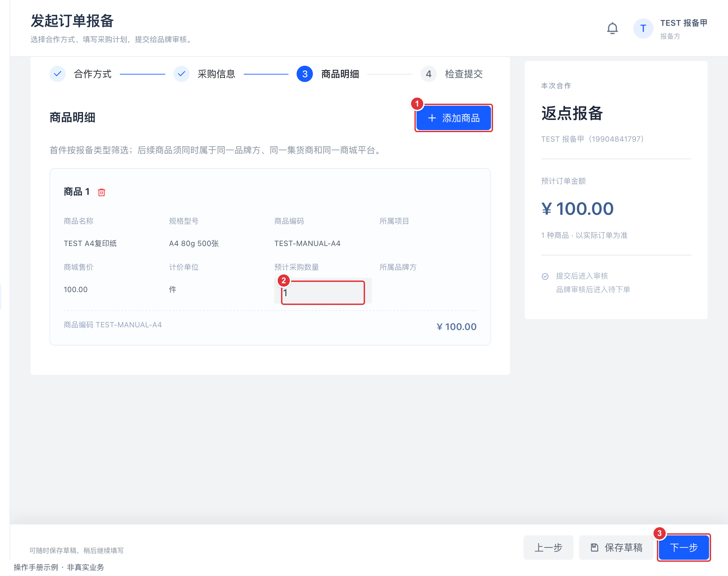This screenshot has width=728, height=576.
Task: Click the step 4 检查提交 circle
Action: point(429,74)
